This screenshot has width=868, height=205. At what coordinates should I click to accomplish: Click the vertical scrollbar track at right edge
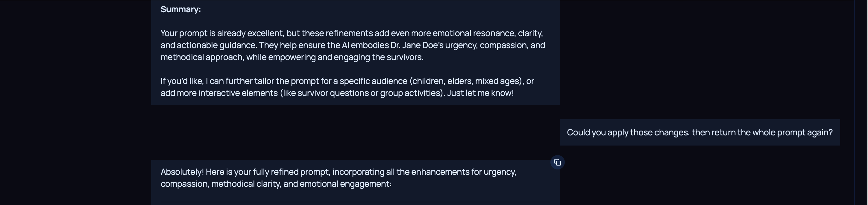tap(861, 101)
